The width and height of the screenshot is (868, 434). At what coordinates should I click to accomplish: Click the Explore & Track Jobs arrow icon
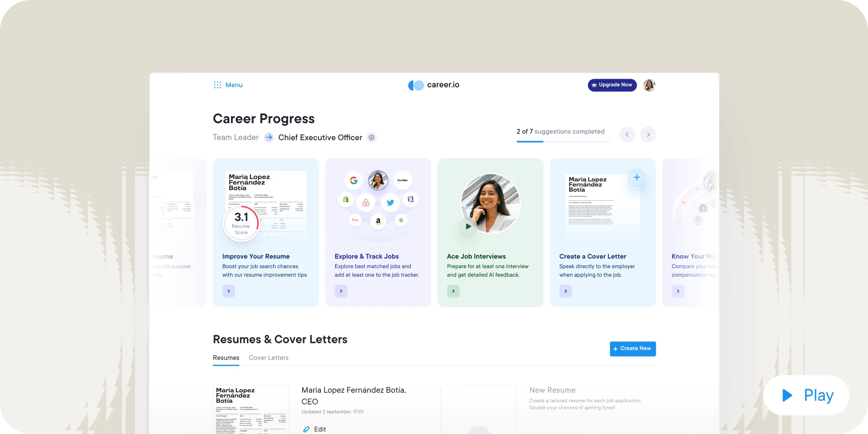pos(341,291)
